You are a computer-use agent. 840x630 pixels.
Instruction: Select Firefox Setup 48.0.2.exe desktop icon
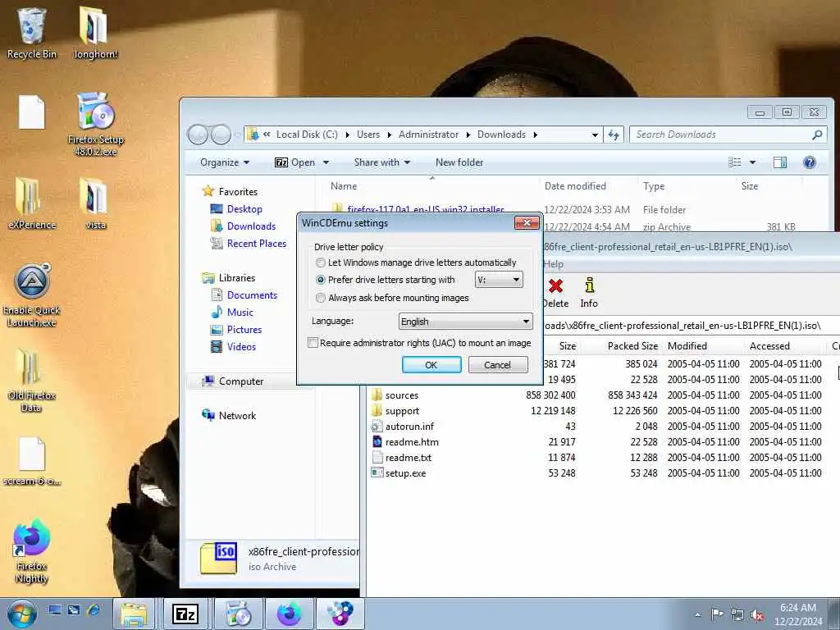[95, 125]
